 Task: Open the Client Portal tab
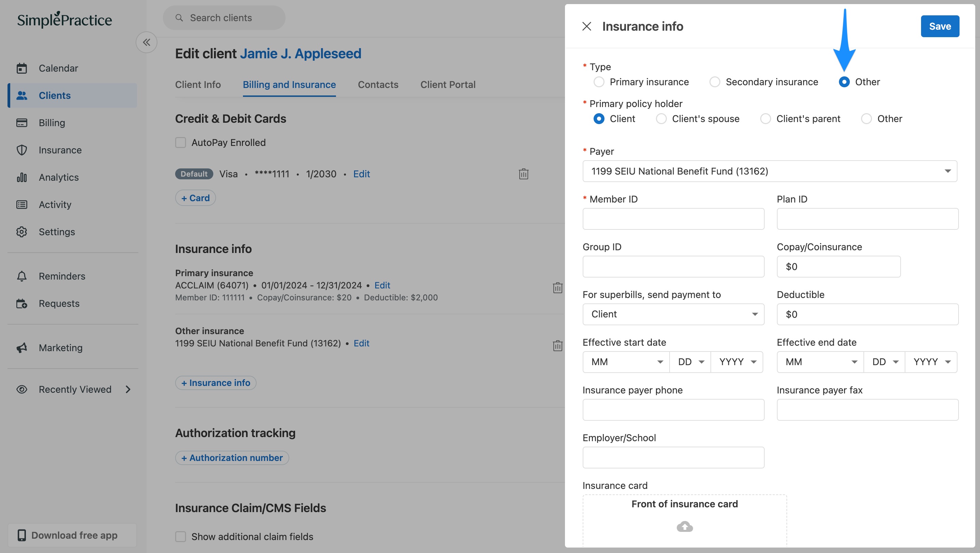pos(448,85)
